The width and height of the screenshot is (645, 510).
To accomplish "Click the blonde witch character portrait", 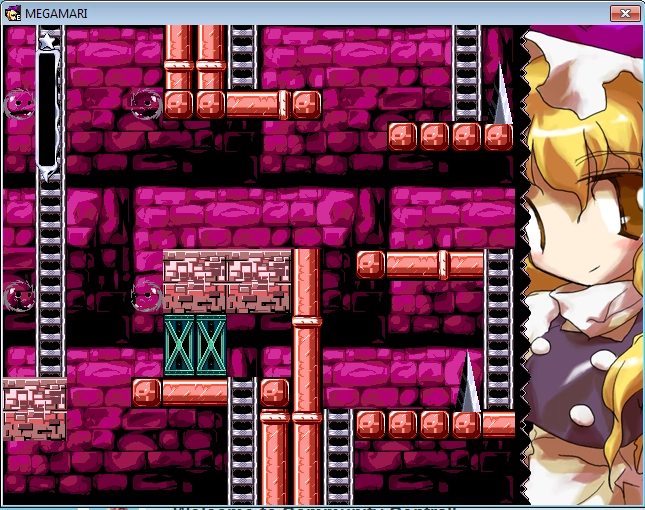I will (583, 265).
